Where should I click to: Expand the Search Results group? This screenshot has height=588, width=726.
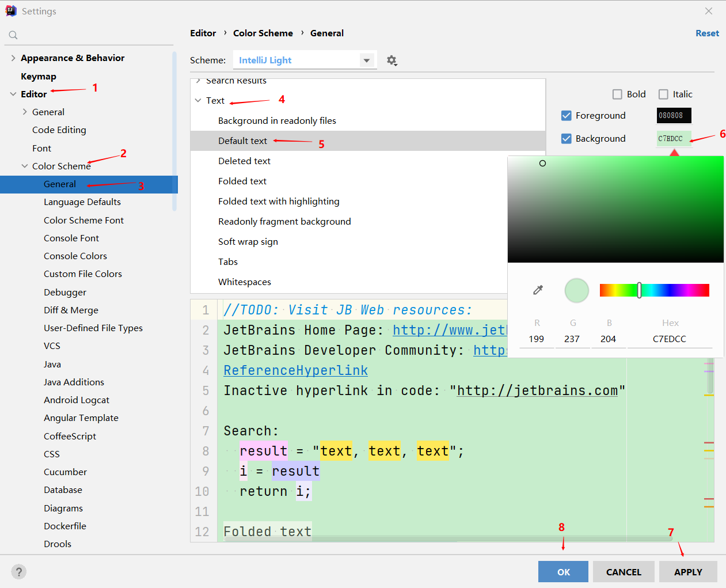click(198, 81)
